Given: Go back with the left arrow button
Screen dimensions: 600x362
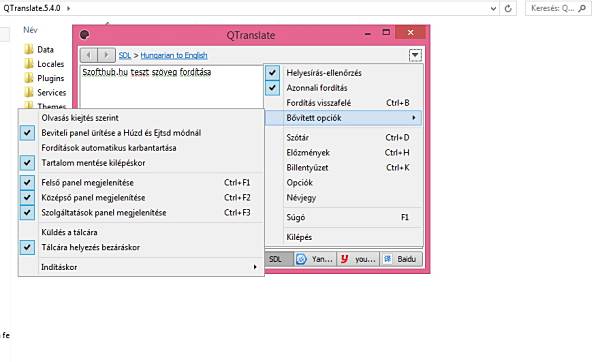Looking at the screenshot, I should [89, 55].
